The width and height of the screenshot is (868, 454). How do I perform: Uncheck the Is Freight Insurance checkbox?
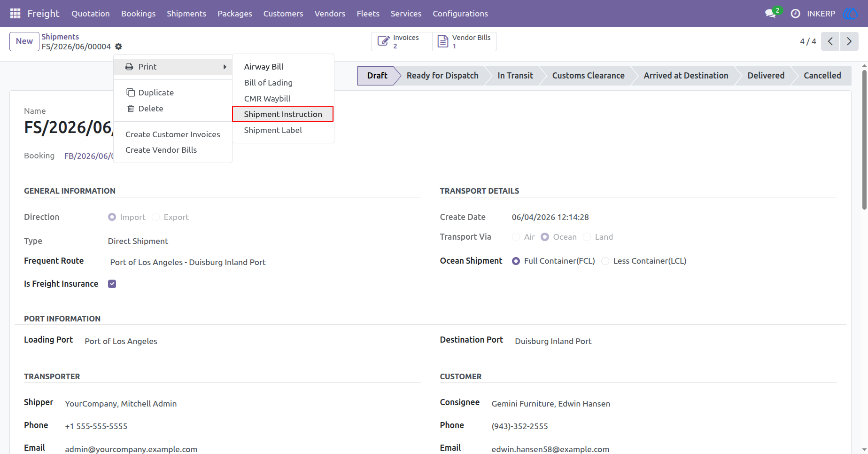click(x=112, y=284)
